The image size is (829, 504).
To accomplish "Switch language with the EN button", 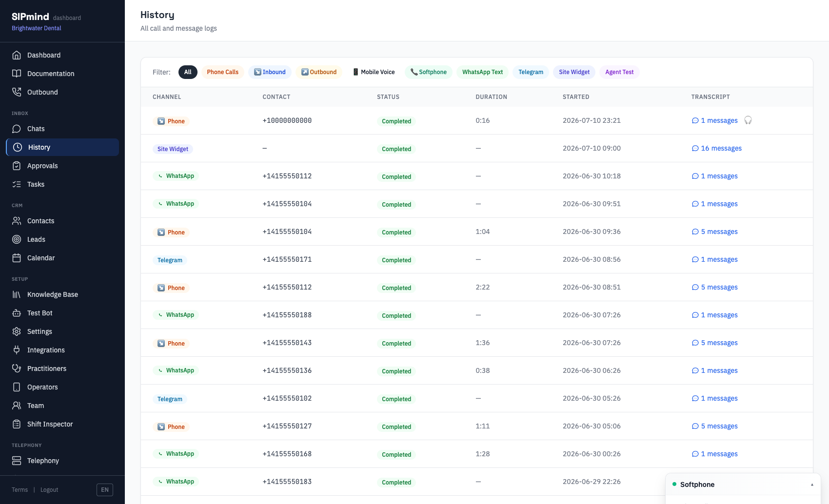I will pyautogui.click(x=105, y=490).
